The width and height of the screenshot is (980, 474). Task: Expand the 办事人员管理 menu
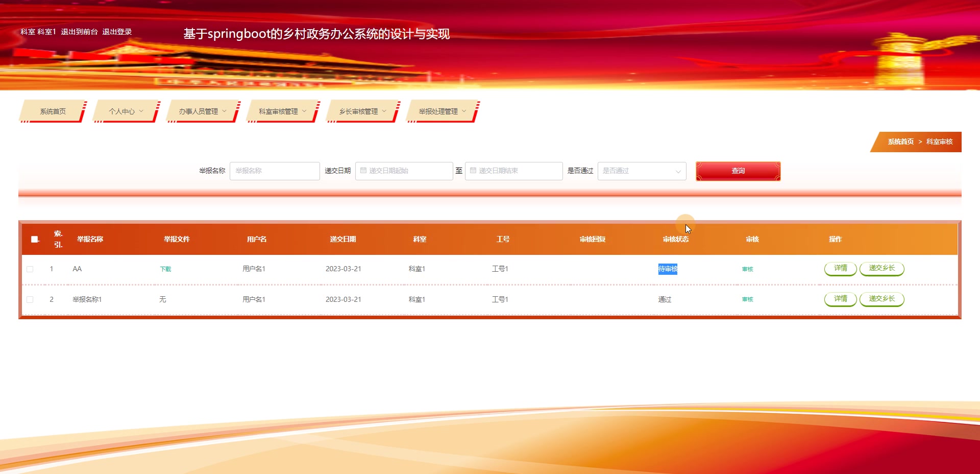click(202, 111)
